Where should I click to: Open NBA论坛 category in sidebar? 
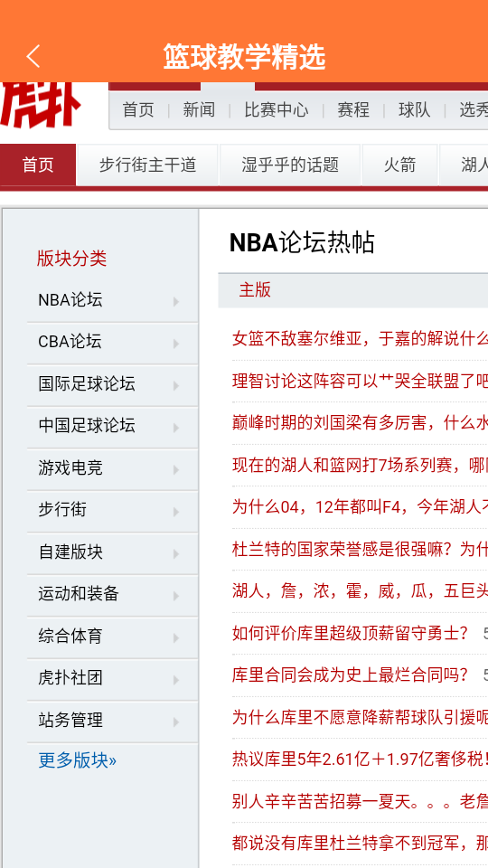coord(70,300)
